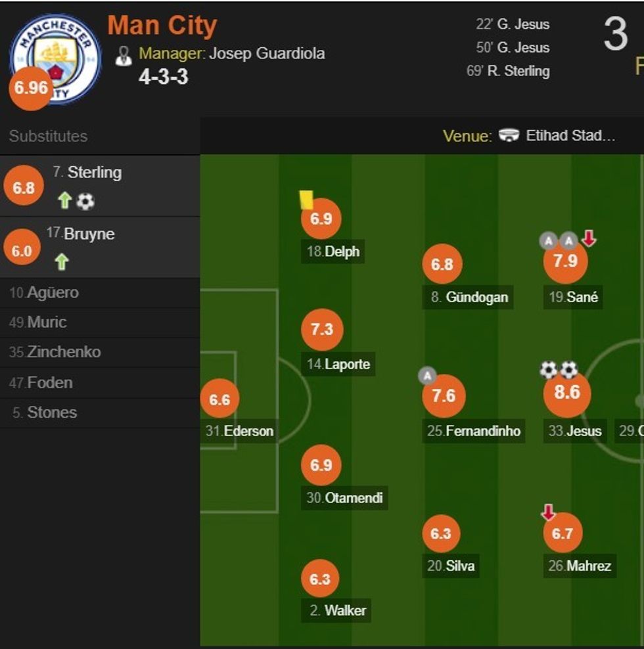Select Sterling in the substitutes list

[95, 173]
